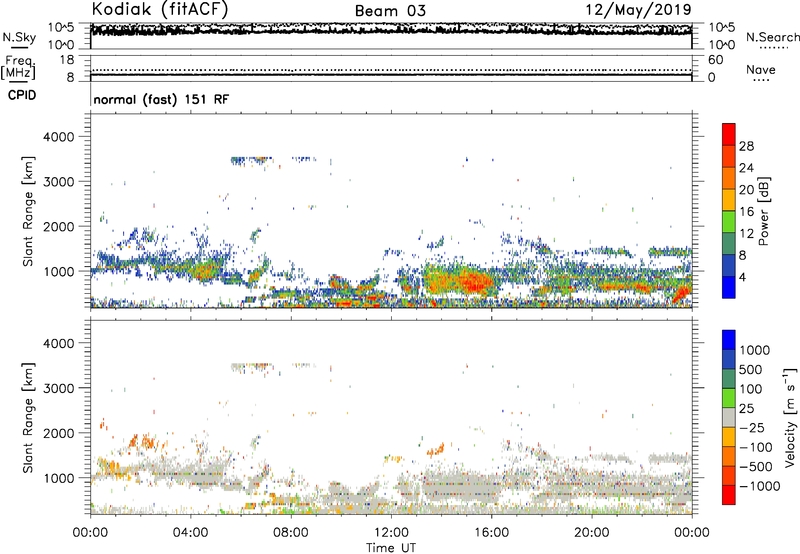Screen dimensions: 800x554
Task: Click the sky noise trace in the top panel
Action: [391, 30]
